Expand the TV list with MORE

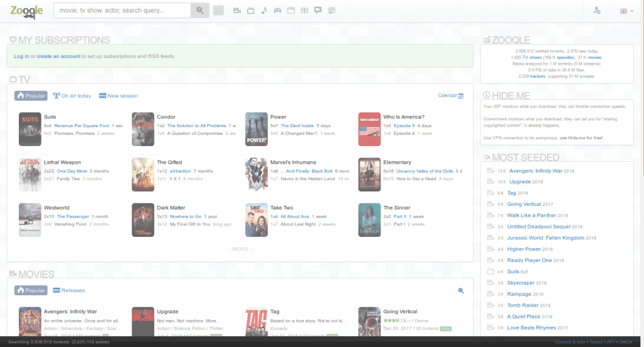tap(240, 249)
